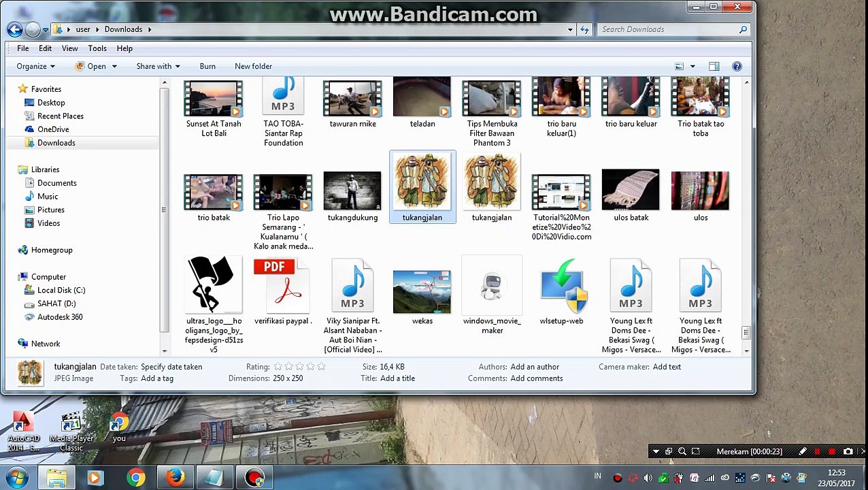The height and width of the screenshot is (490, 868).
Task: Open Documents library
Action: tap(56, 183)
